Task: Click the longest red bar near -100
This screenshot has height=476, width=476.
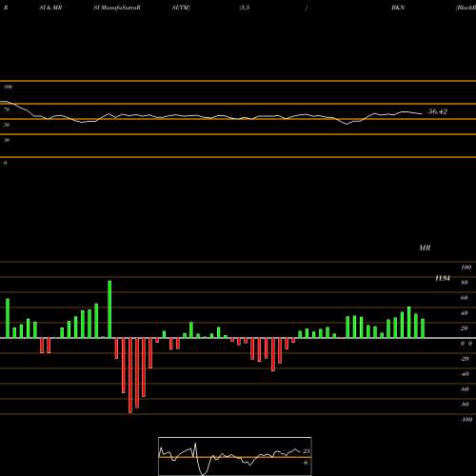Action: 130,375
